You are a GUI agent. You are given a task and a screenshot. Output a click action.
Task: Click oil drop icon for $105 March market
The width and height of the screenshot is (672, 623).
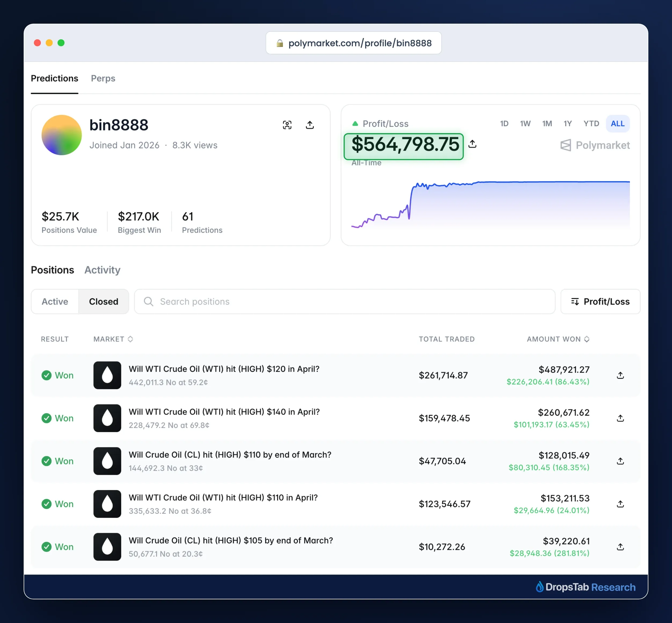click(107, 547)
